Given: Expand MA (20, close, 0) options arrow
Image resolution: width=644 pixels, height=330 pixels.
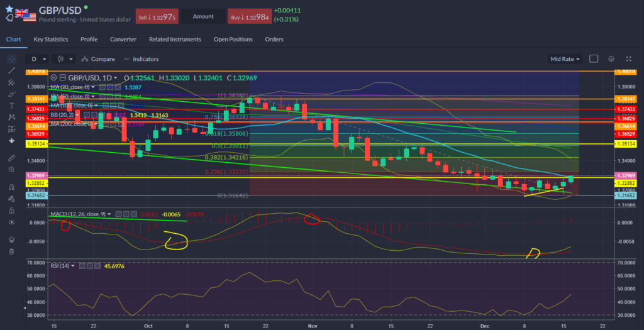Looking at the screenshot, I should (93, 87).
